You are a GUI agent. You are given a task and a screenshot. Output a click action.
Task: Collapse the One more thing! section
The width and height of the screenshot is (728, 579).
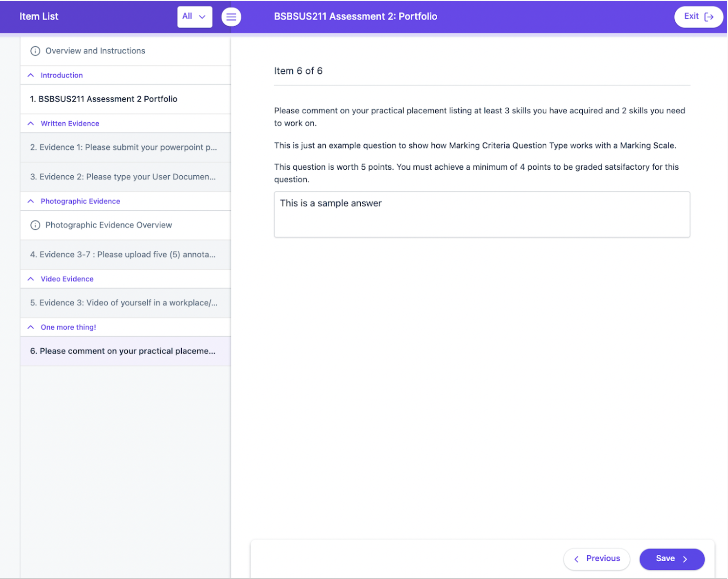point(31,327)
